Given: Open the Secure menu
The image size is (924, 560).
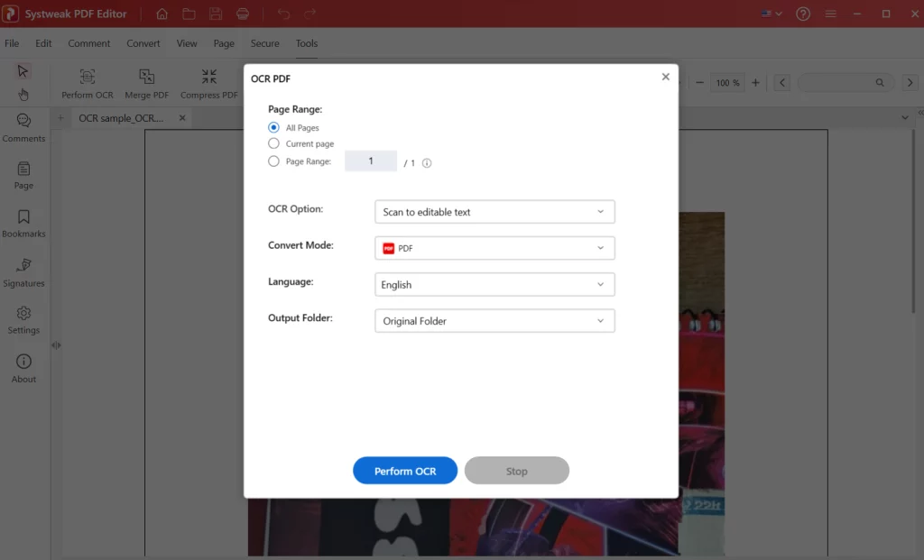Looking at the screenshot, I should (x=264, y=43).
